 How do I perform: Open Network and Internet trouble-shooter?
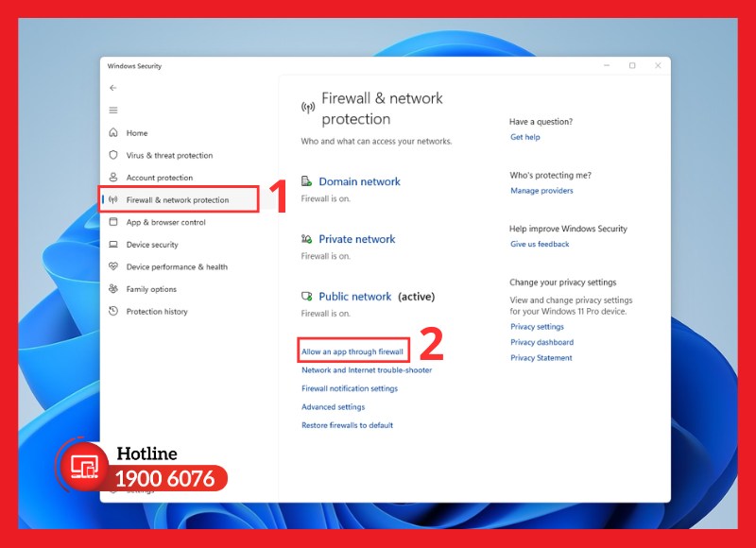(x=367, y=369)
